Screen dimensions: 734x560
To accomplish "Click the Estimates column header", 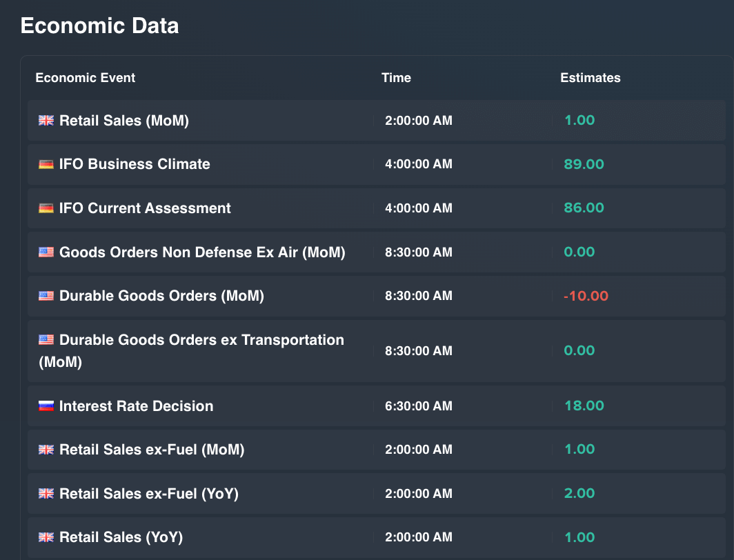I will click(590, 78).
